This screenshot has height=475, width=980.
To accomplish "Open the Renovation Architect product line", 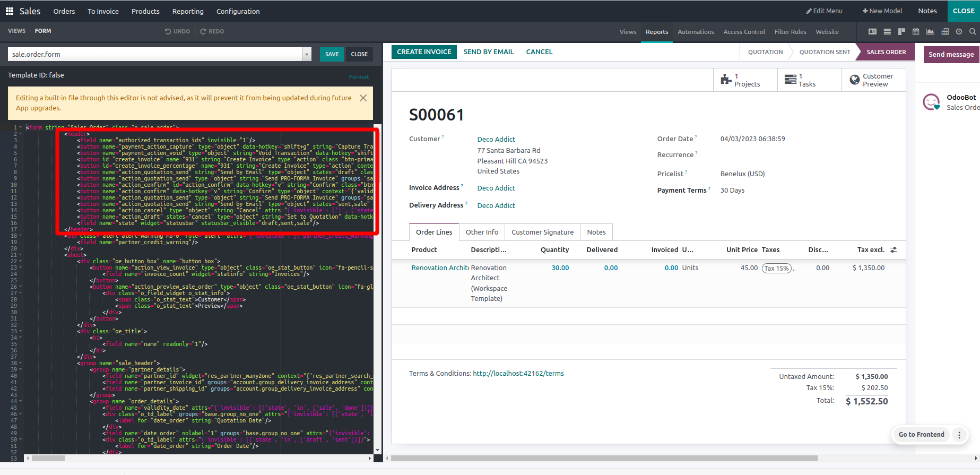I will click(440, 268).
